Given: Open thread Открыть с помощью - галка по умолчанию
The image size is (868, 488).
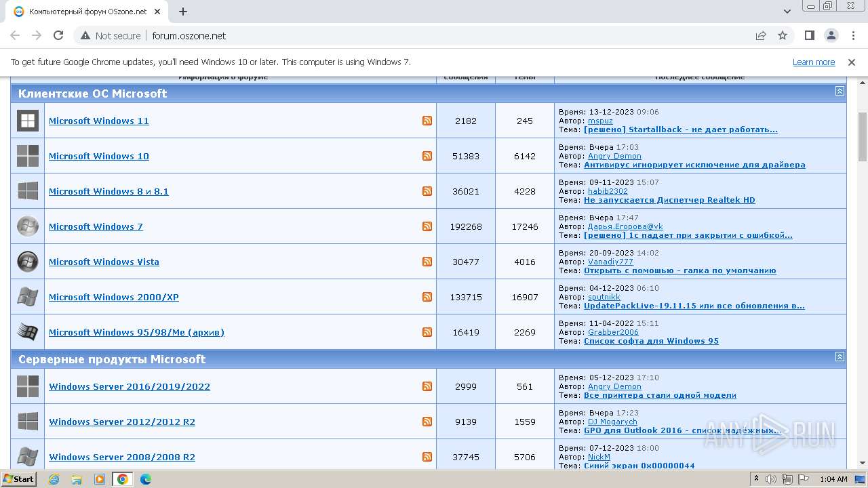Looking at the screenshot, I should 680,270.
